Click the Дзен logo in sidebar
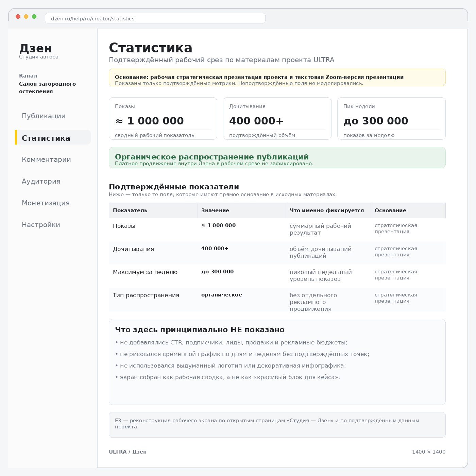Image resolution: width=476 pixels, height=476 pixels. tap(35, 48)
